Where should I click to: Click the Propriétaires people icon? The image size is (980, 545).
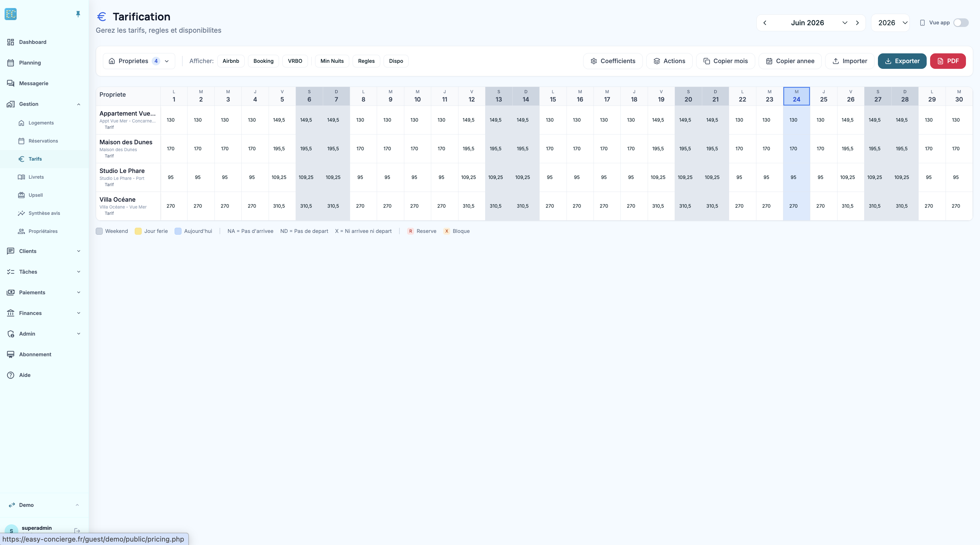21,231
